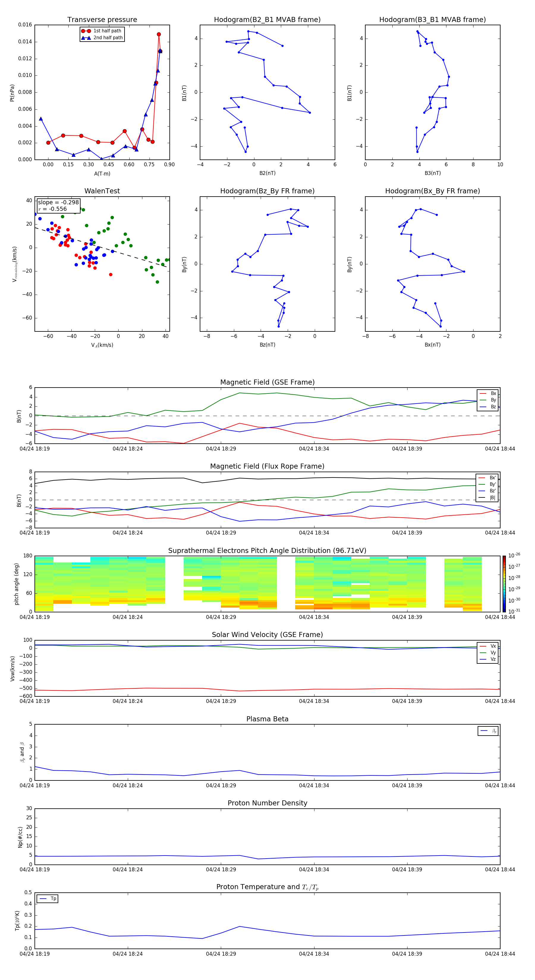Click 'Hodogram(B2_B1 MVAB frame)' title
Image resolution: width=535 pixels, height=980 pixels.
tap(267, 20)
